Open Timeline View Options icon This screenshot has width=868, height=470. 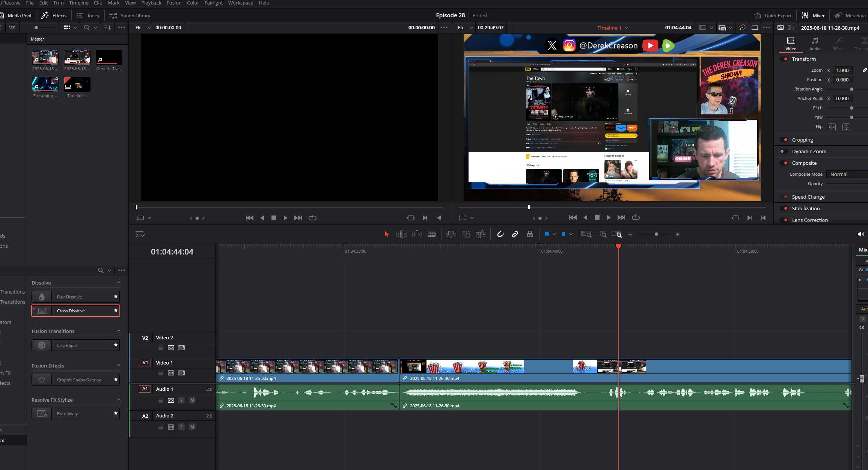click(x=140, y=234)
